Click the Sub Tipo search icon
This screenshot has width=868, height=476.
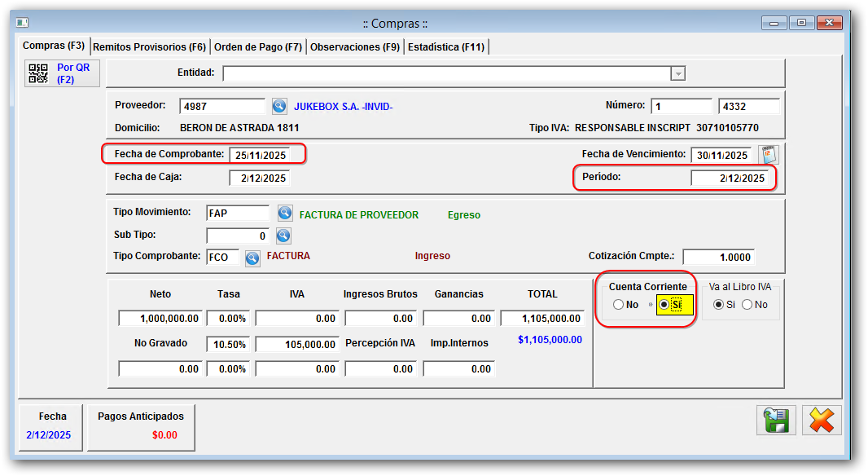pyautogui.click(x=283, y=236)
